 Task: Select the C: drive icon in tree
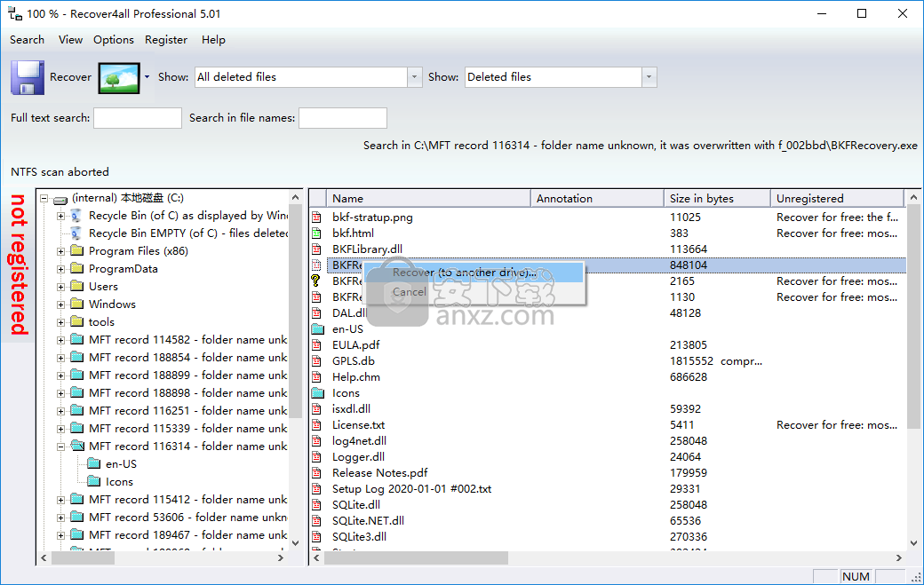point(60,199)
